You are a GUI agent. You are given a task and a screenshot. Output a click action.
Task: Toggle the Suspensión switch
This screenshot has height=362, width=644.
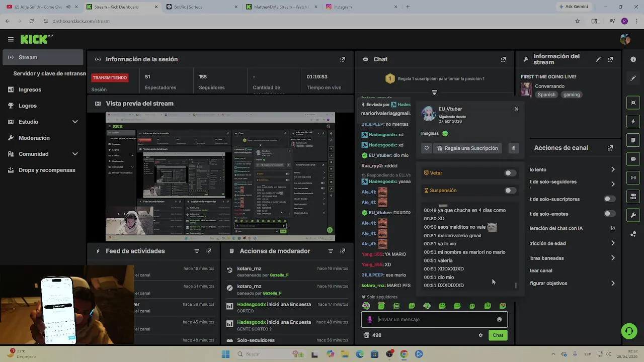(510, 191)
